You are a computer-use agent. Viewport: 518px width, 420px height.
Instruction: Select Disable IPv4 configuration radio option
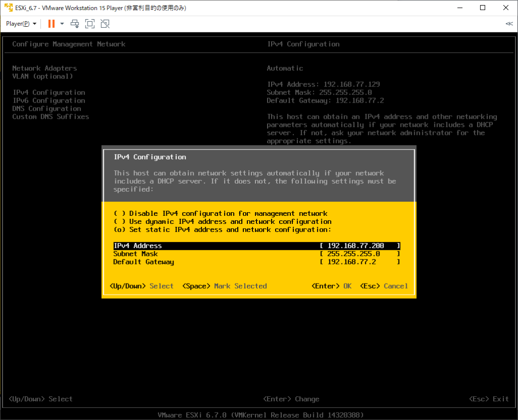[221, 214]
